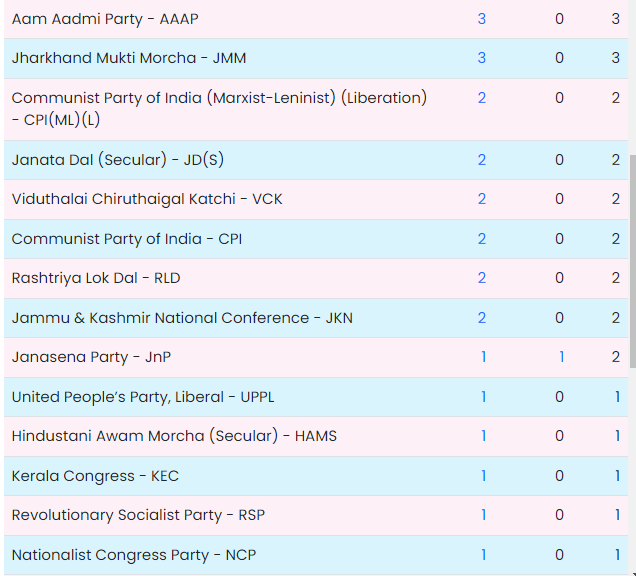Select the Jharkhand Mukti Morcha - JMM name

pos(129,58)
